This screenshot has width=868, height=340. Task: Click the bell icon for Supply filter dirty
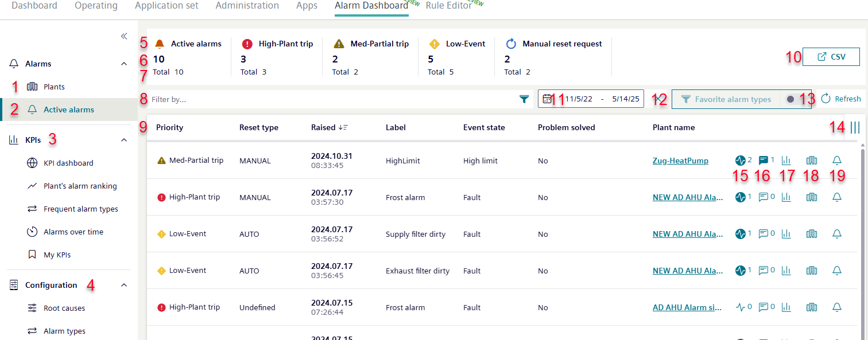tap(837, 234)
